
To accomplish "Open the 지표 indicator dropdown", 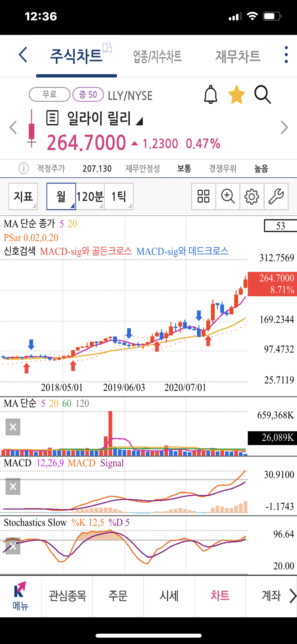I will (x=23, y=196).
